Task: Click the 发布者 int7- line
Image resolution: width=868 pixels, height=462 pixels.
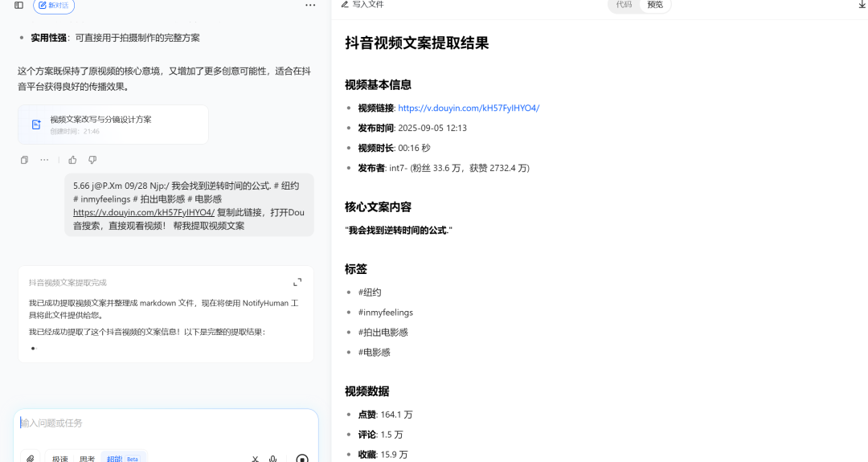Action: [444, 168]
